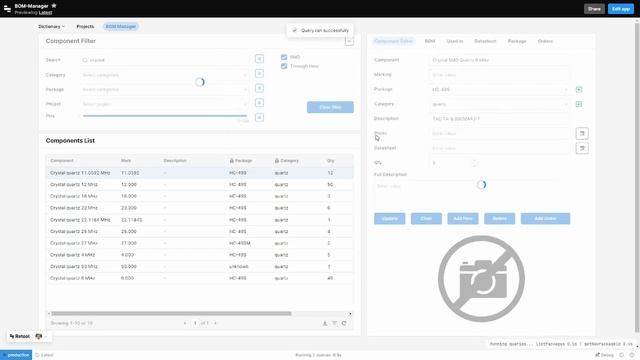The height and width of the screenshot is (360, 640).
Task: Select the Crystal quartz 4 MHz row
Action: (200, 255)
